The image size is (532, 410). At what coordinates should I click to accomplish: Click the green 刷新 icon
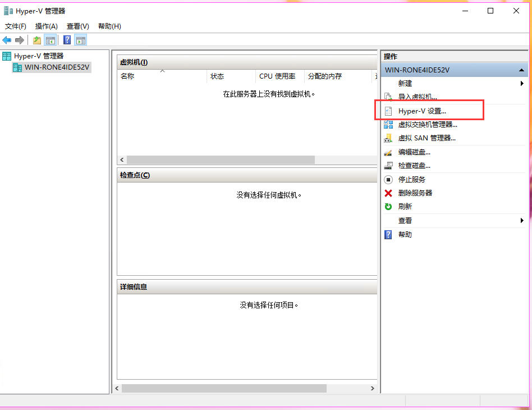(x=388, y=207)
